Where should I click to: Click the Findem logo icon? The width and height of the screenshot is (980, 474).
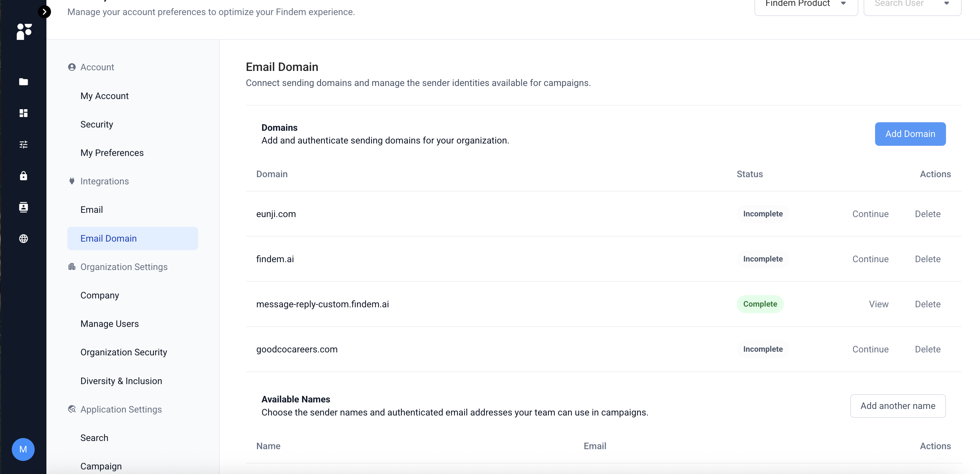pyautogui.click(x=24, y=31)
